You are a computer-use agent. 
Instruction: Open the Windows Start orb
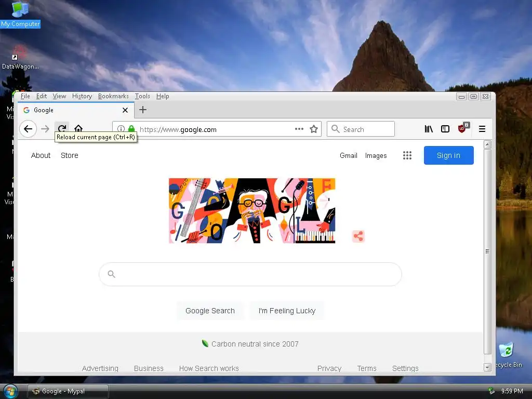pos(10,392)
